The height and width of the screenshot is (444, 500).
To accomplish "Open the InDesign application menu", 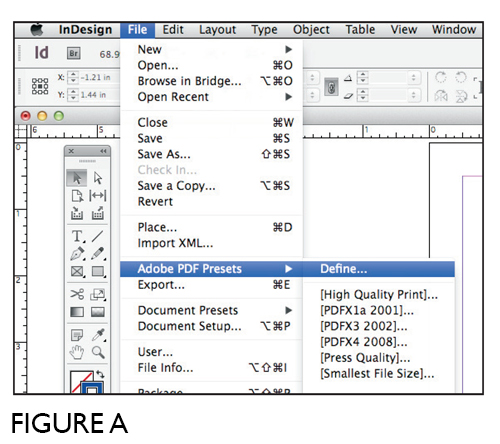I will pyautogui.click(x=85, y=30).
